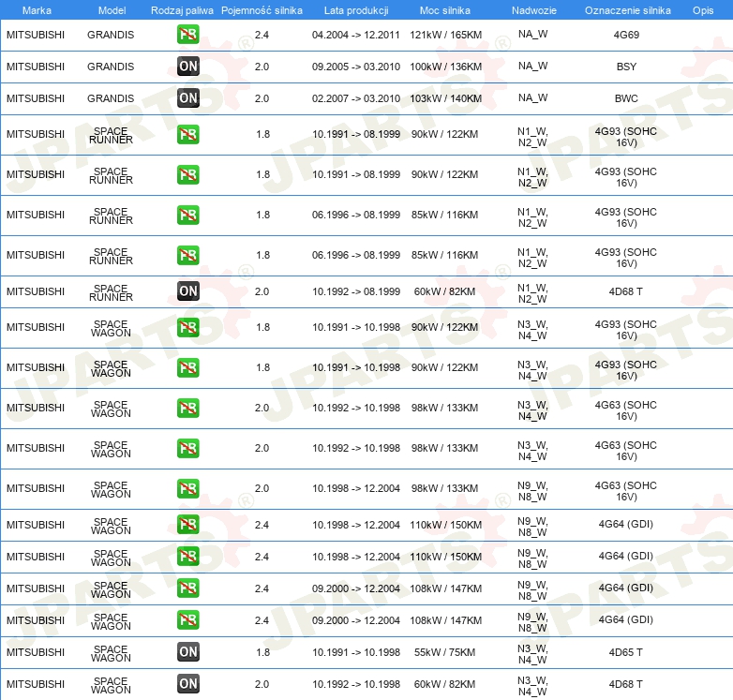Select the Nadwozie column header
Screen dimensions: 733x700
click(534, 10)
